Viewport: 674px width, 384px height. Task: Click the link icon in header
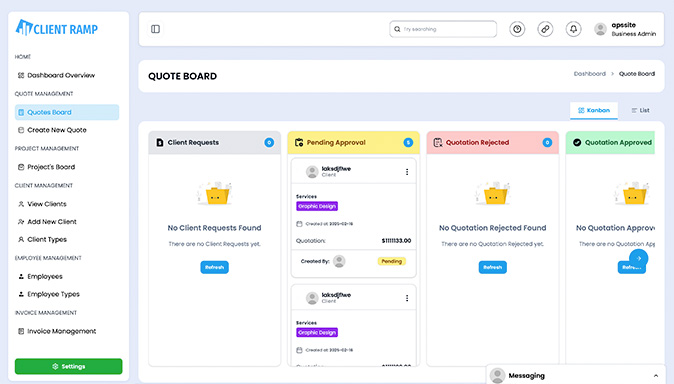point(545,29)
